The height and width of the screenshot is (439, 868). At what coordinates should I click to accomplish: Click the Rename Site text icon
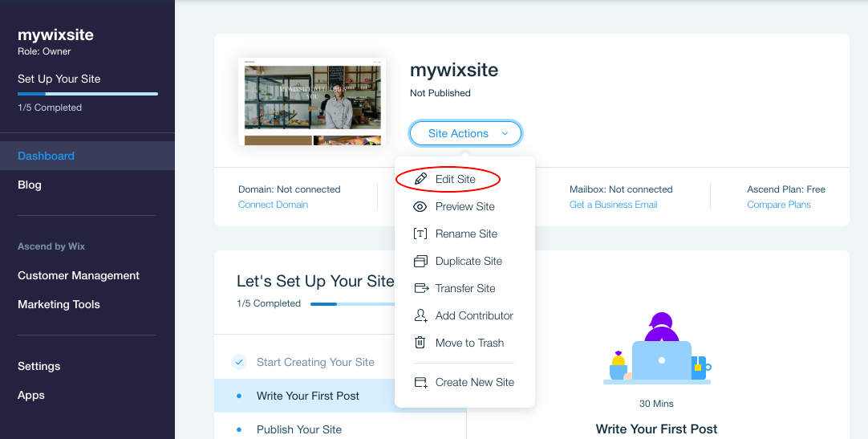click(420, 234)
